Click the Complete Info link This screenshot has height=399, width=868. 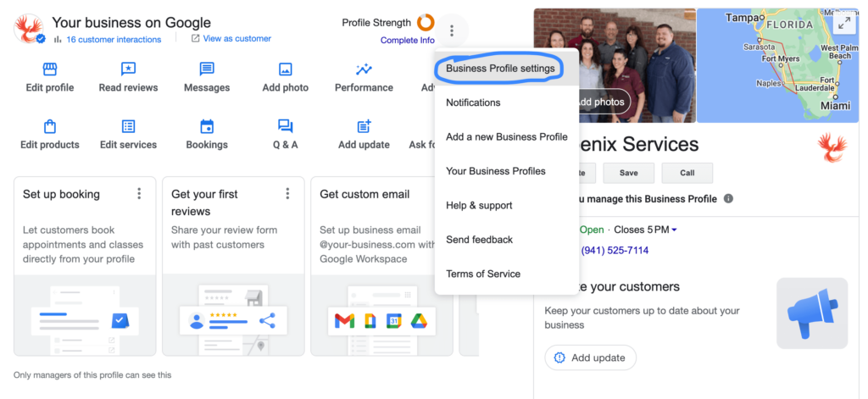408,41
